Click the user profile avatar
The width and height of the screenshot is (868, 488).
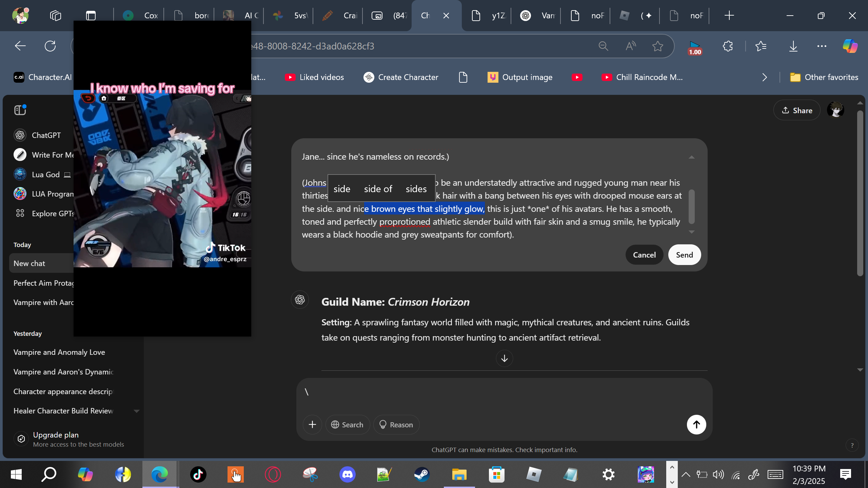835,110
